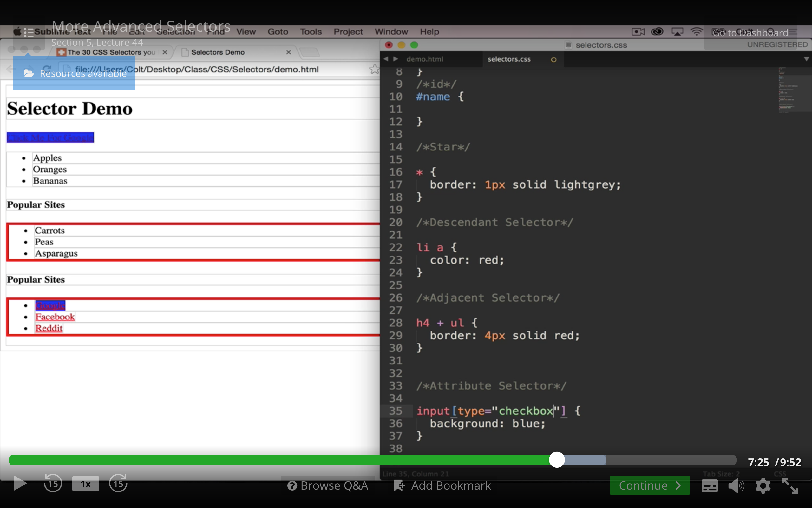Go to Dashboard
The width and height of the screenshot is (812, 508).
click(750, 33)
